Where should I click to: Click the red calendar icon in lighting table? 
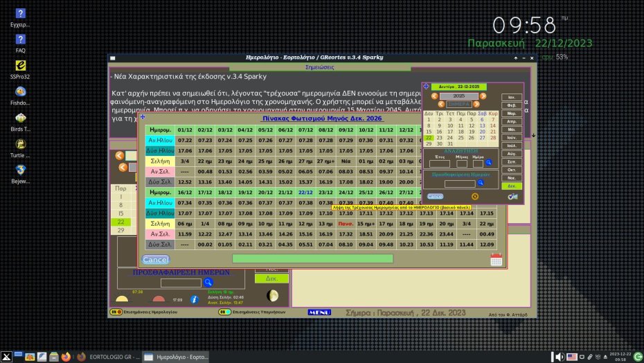[496, 260]
